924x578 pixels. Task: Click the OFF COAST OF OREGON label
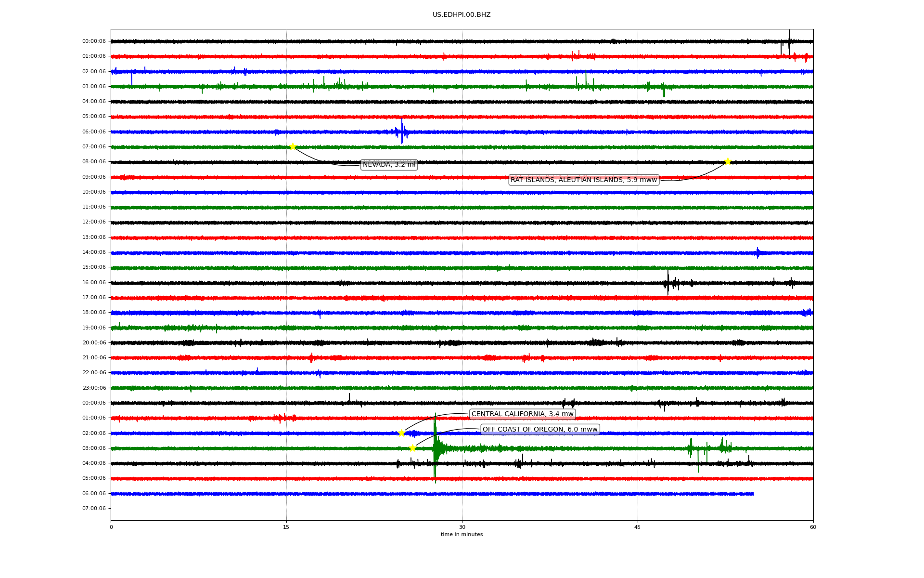(x=539, y=429)
